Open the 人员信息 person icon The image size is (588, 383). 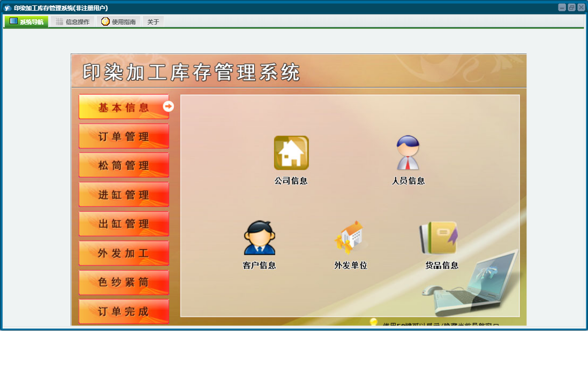(x=408, y=153)
